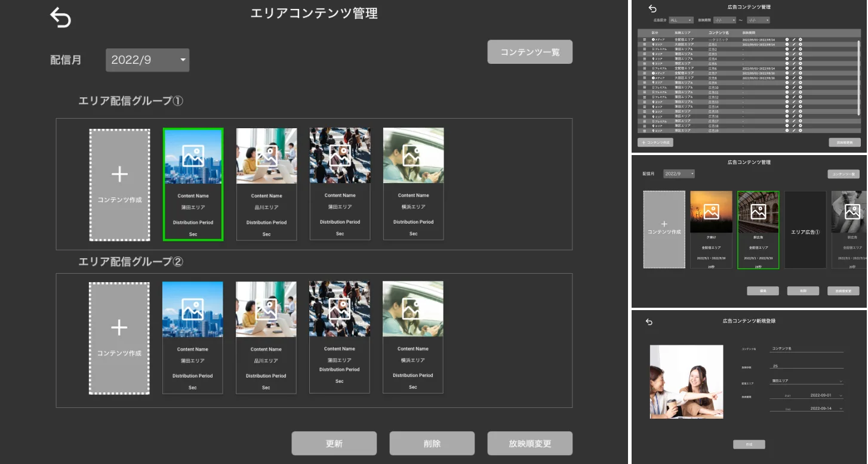Open the 放映期間 end date dropdown in list screen
The width and height of the screenshot is (868, 464).
[758, 20]
